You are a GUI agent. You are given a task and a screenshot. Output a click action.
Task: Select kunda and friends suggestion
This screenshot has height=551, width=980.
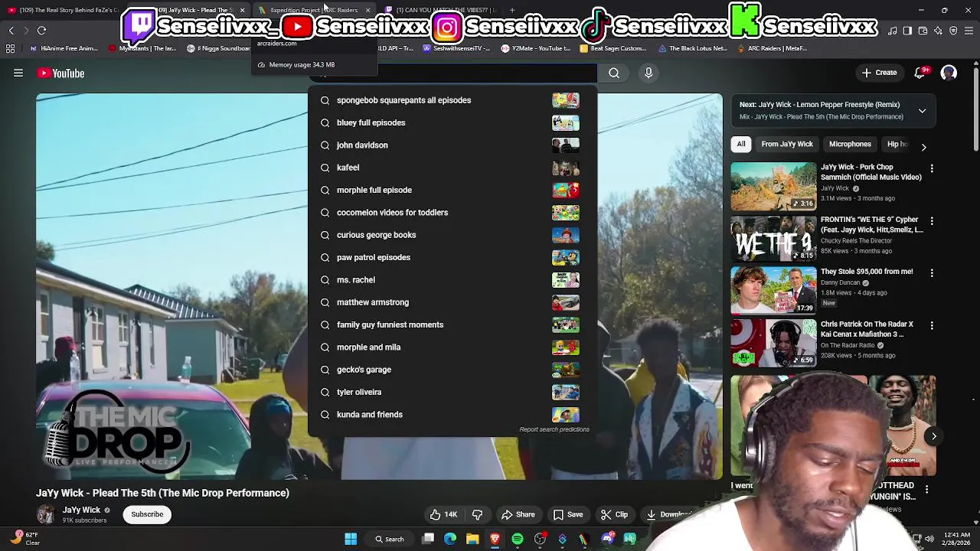452,415
